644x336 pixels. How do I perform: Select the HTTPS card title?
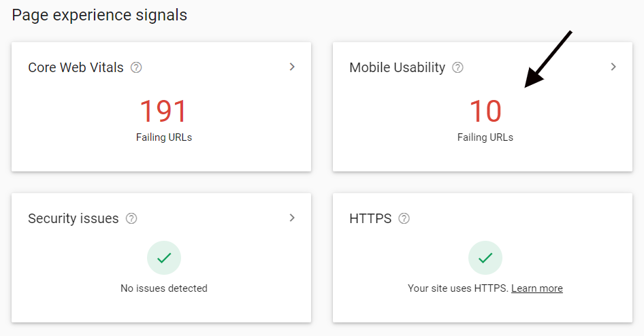(370, 218)
